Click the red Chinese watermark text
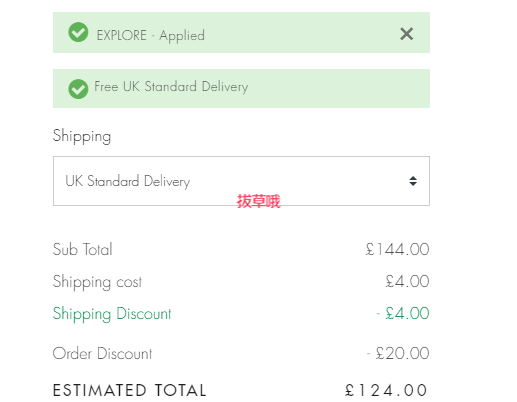Image resolution: width=517 pixels, height=402 pixels. coord(258,201)
